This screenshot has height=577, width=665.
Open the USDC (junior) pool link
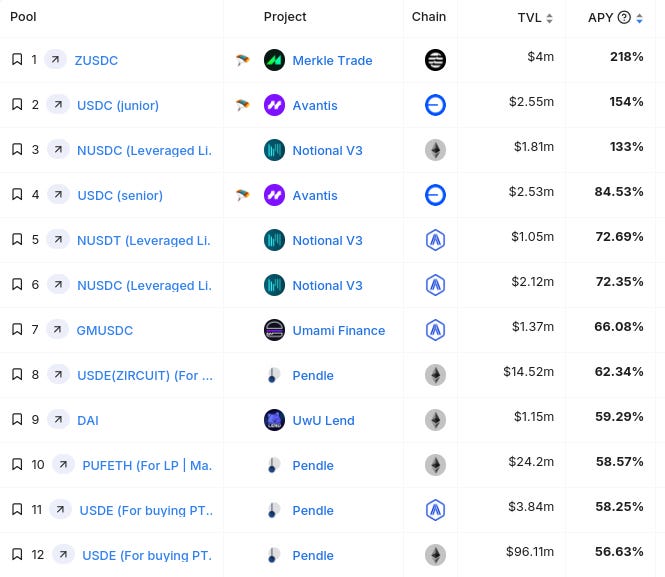(118, 105)
